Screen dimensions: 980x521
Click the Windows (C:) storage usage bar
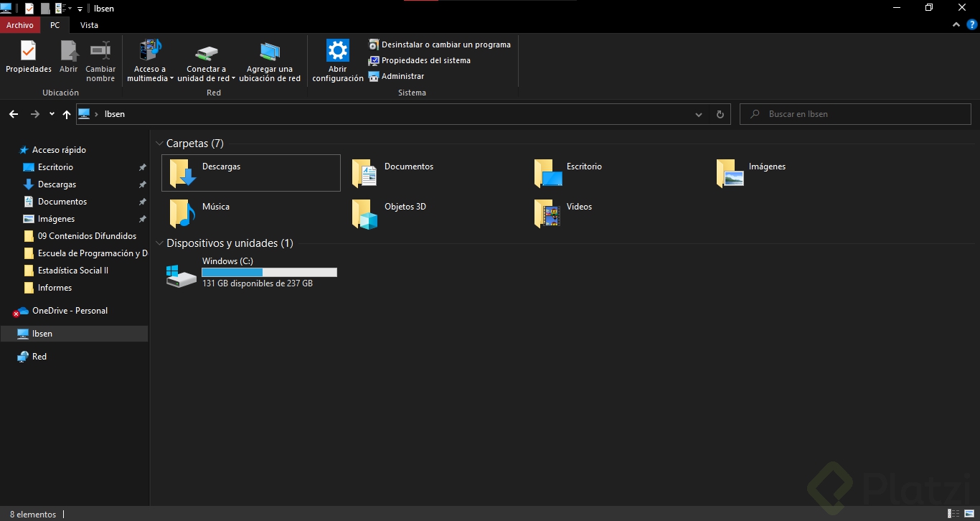click(269, 272)
